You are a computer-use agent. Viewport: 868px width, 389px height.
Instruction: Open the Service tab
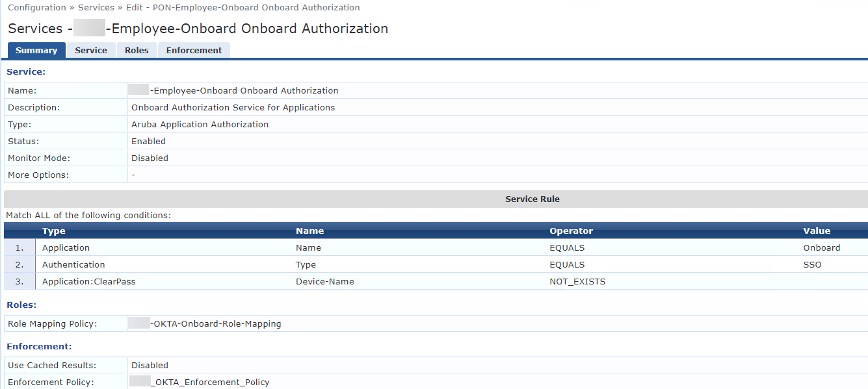(91, 51)
